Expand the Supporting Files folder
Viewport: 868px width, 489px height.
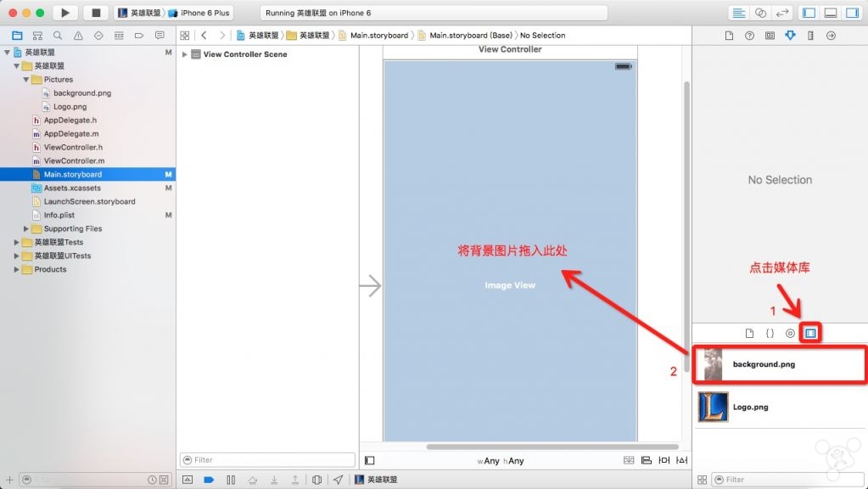tap(26, 229)
